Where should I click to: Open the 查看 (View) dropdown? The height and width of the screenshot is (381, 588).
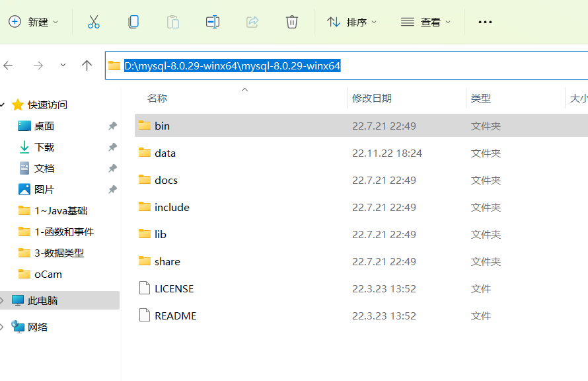[x=425, y=22]
